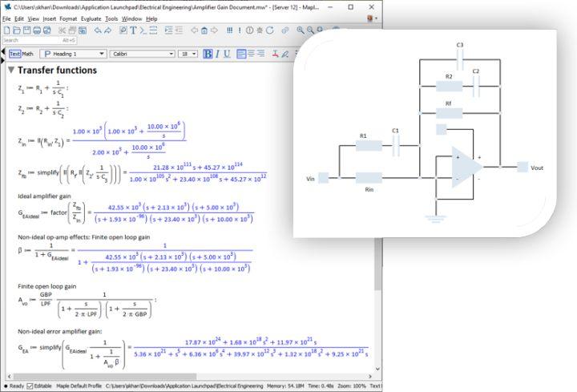Click 'Maple Default Profile' in status bar
The height and width of the screenshot is (392, 577).
(x=79, y=386)
